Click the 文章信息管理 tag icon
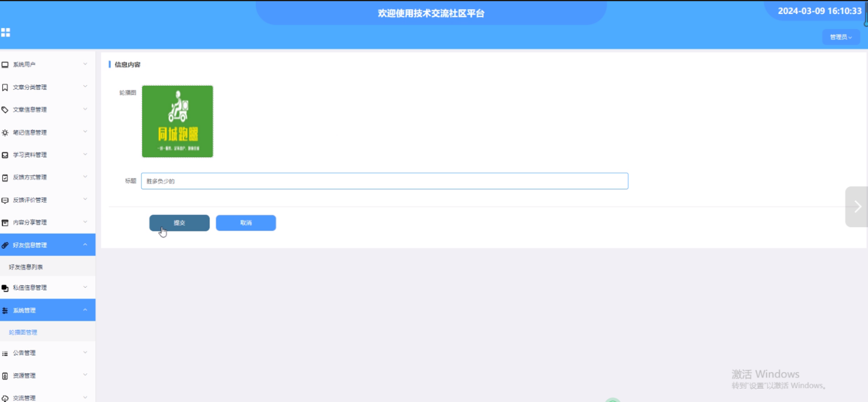 [5, 110]
